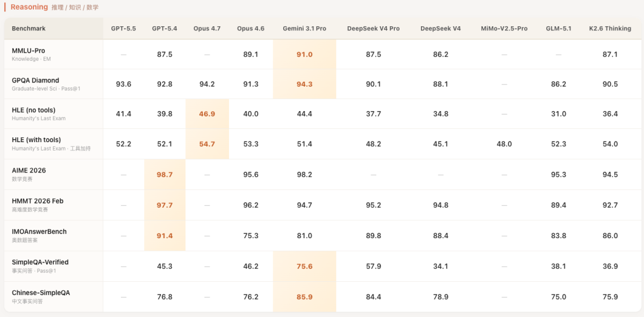Click the Gemini 3.1 Pro column header
The height and width of the screenshot is (317, 644).
point(305,29)
